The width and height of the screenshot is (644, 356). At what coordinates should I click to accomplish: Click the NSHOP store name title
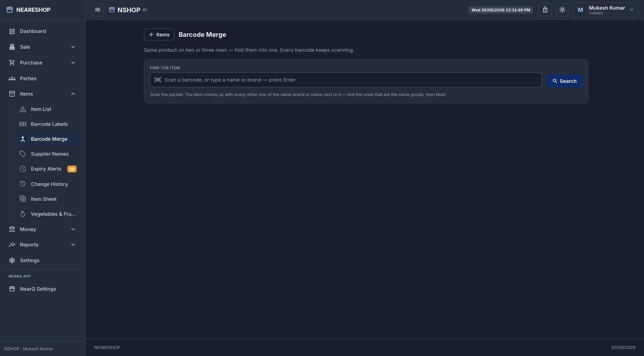click(x=129, y=10)
